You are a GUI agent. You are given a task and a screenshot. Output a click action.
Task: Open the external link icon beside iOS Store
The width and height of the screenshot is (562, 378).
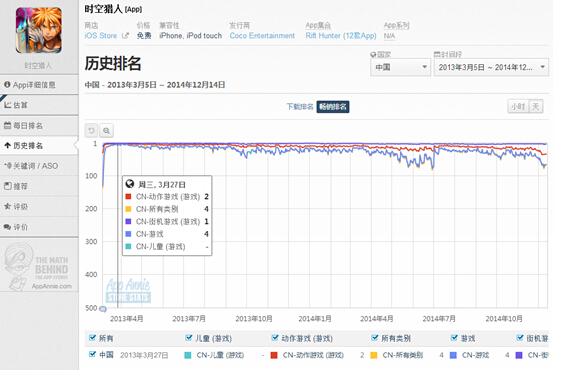(x=125, y=35)
